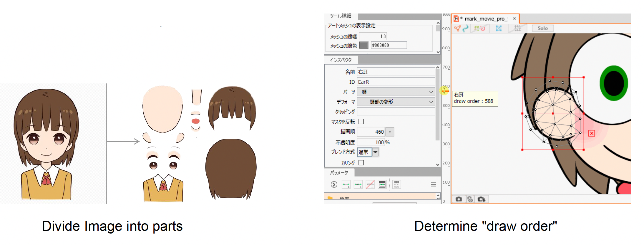Screen dimensions: 644x245
Task: Click the mesh edit icon in canvas toolbar
Action: 457,28
